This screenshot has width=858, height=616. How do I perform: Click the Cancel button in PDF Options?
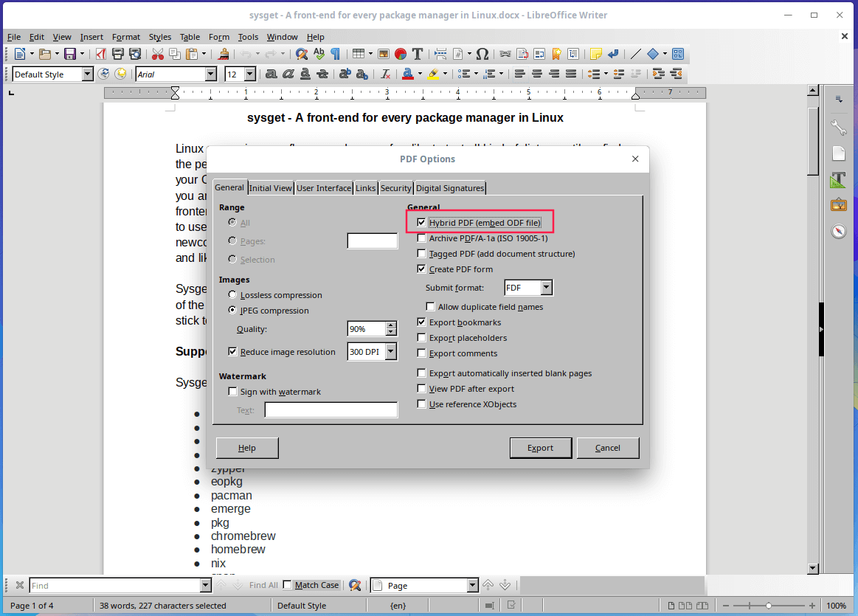pyautogui.click(x=608, y=448)
